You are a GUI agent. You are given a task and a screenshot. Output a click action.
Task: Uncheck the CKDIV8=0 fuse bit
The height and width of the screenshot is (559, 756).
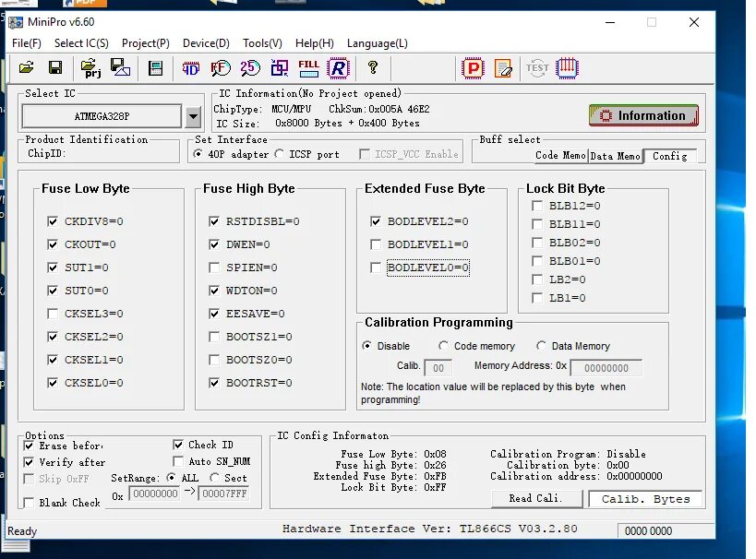(53, 221)
